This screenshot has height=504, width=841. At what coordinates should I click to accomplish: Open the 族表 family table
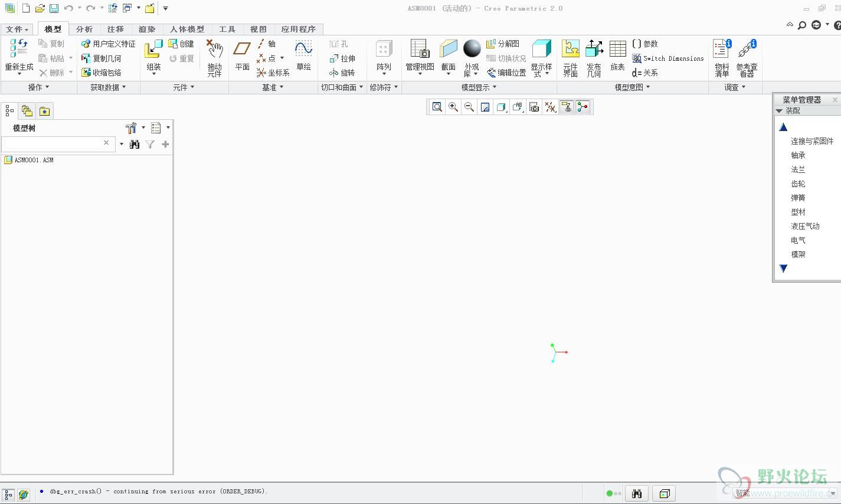click(618, 55)
